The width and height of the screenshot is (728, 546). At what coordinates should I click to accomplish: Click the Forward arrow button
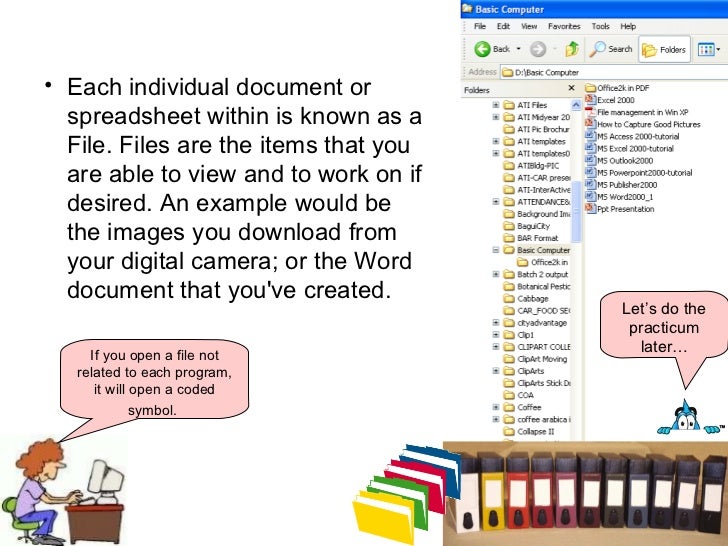click(538, 49)
